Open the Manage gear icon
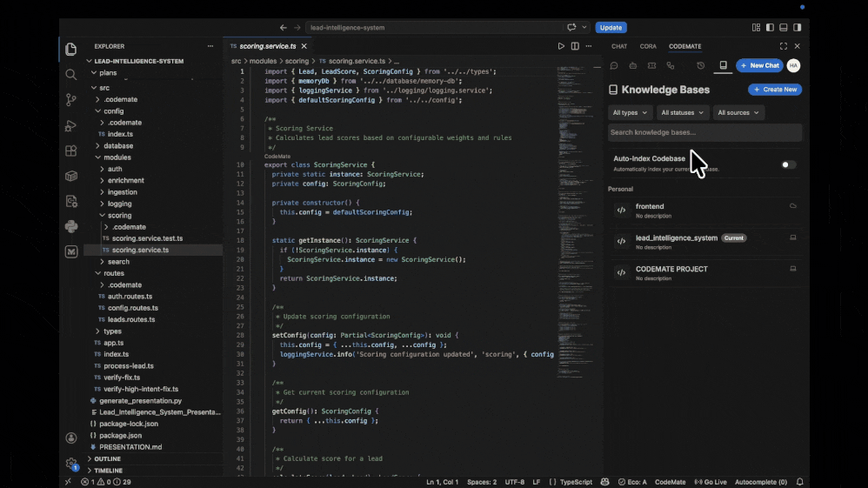 pyautogui.click(x=70, y=463)
